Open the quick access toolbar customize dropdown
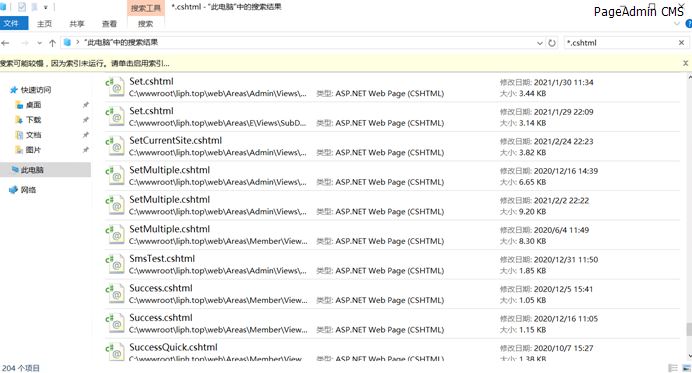692x373 pixels. click(x=45, y=7)
